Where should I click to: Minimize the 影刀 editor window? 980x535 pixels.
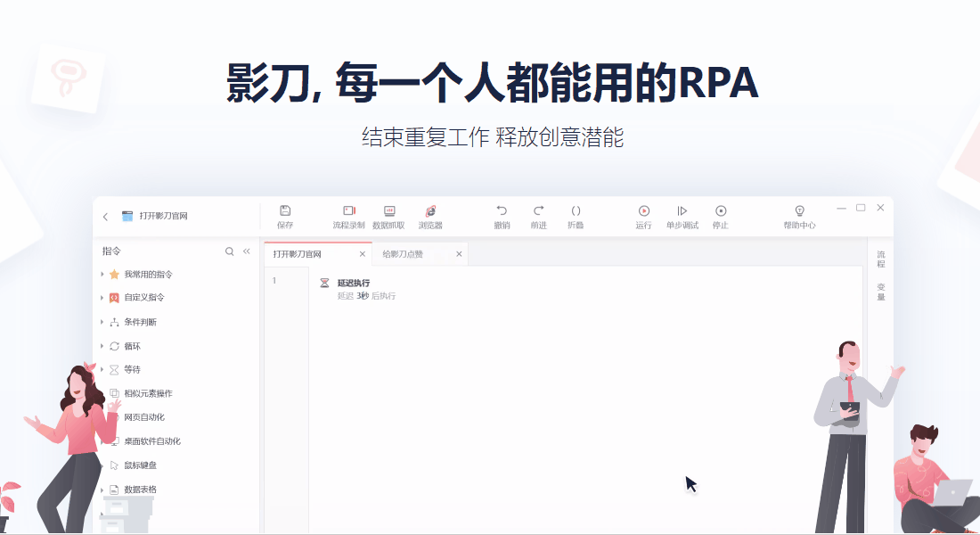[841, 208]
